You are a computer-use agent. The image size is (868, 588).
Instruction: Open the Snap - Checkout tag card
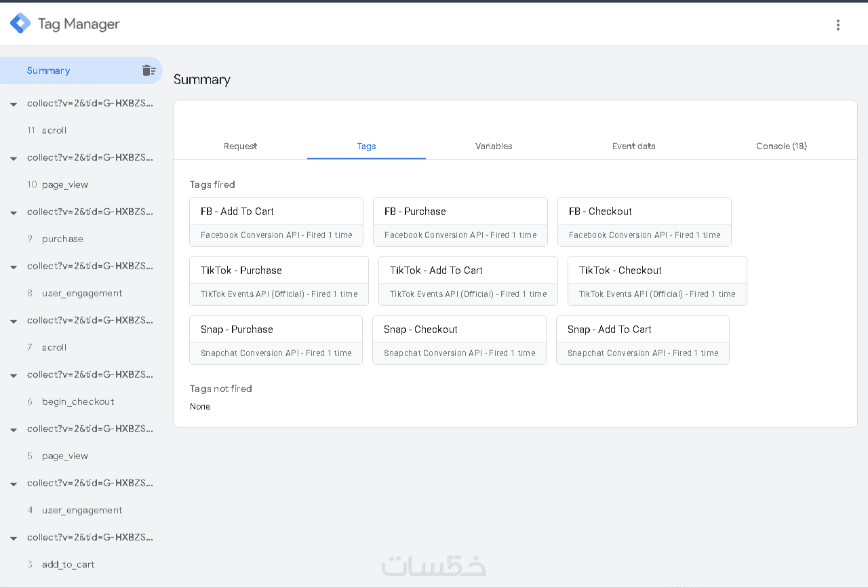(x=459, y=340)
